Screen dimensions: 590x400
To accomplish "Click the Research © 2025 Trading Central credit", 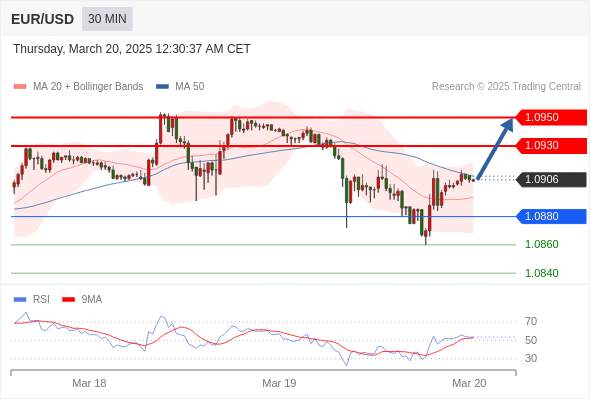I will 506,87.
